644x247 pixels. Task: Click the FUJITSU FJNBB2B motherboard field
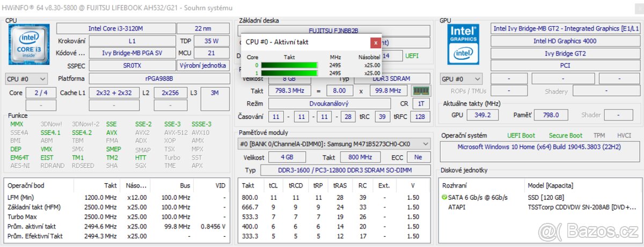[334, 31]
